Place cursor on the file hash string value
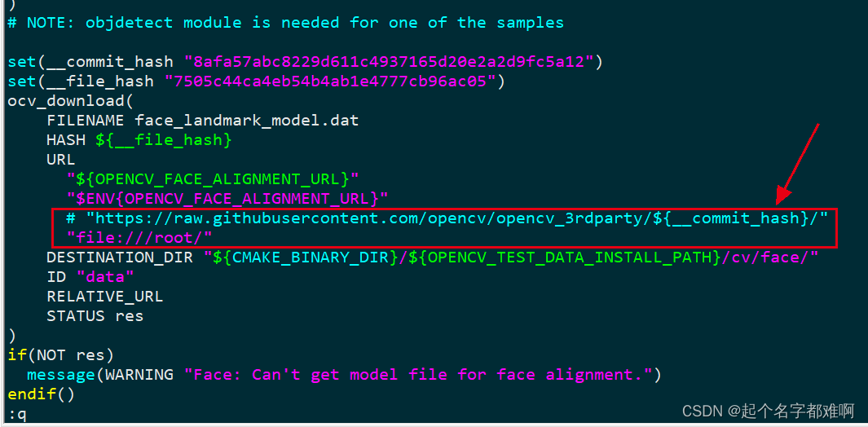 (330, 81)
